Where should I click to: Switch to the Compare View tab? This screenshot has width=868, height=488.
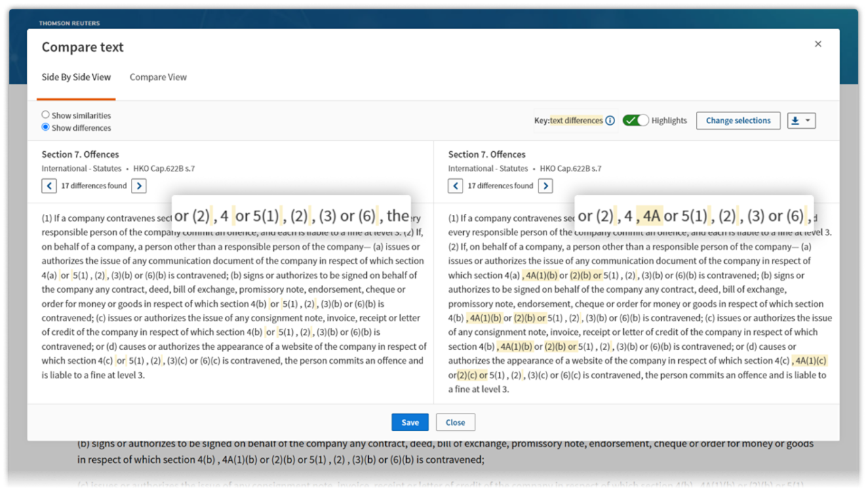point(158,77)
